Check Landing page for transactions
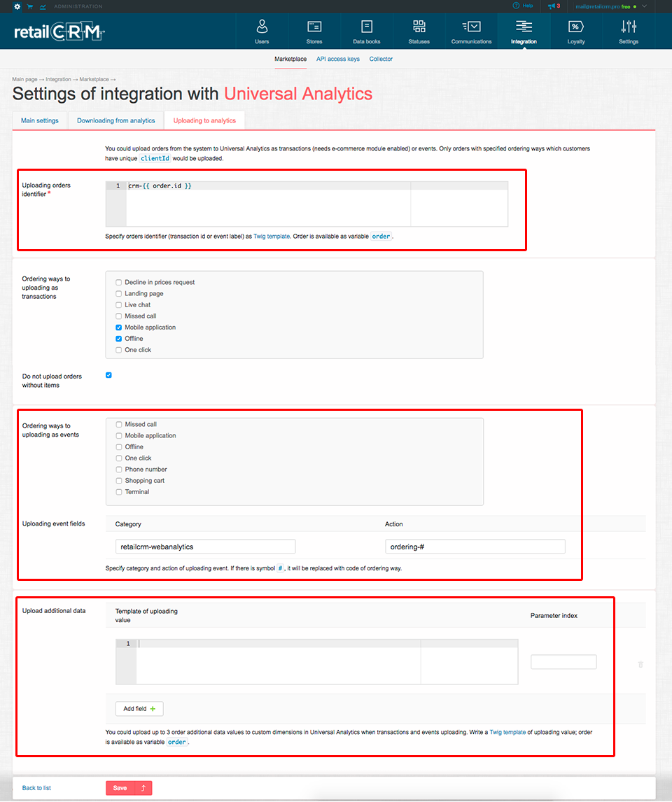 click(118, 294)
